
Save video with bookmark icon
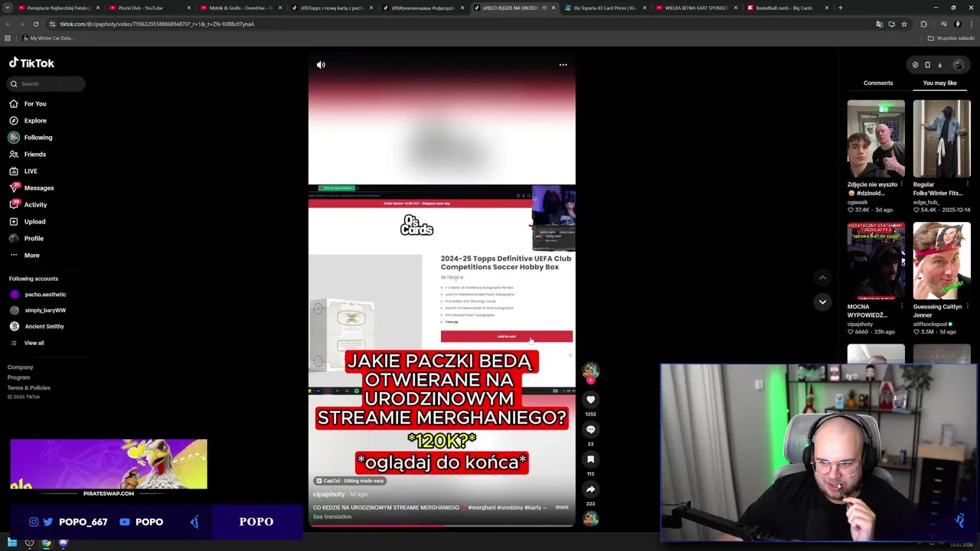point(590,459)
